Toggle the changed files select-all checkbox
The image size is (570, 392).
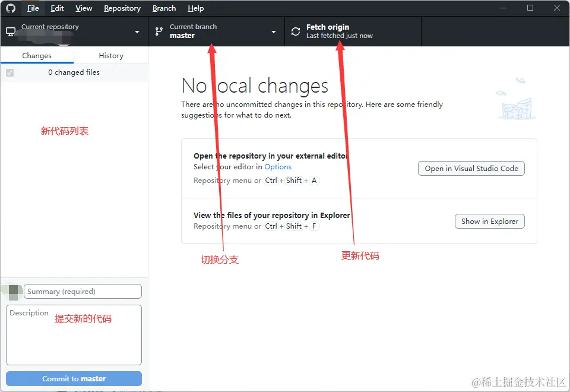click(10, 72)
